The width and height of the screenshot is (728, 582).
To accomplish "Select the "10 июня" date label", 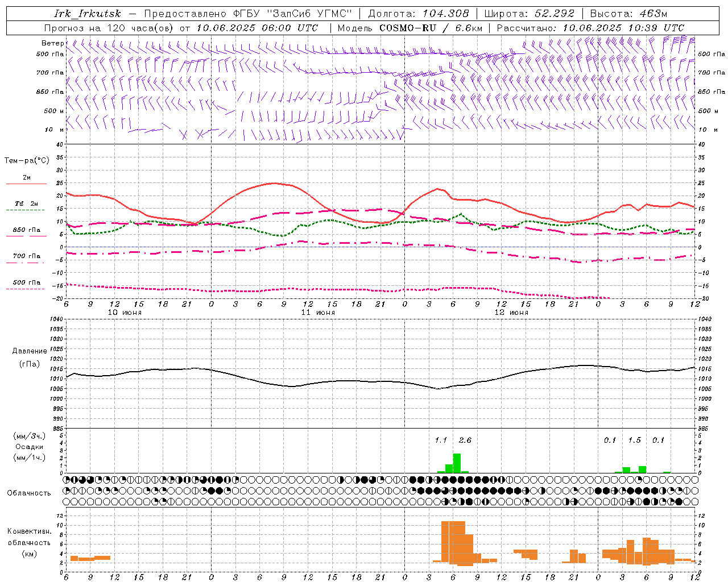I will 125,313.
